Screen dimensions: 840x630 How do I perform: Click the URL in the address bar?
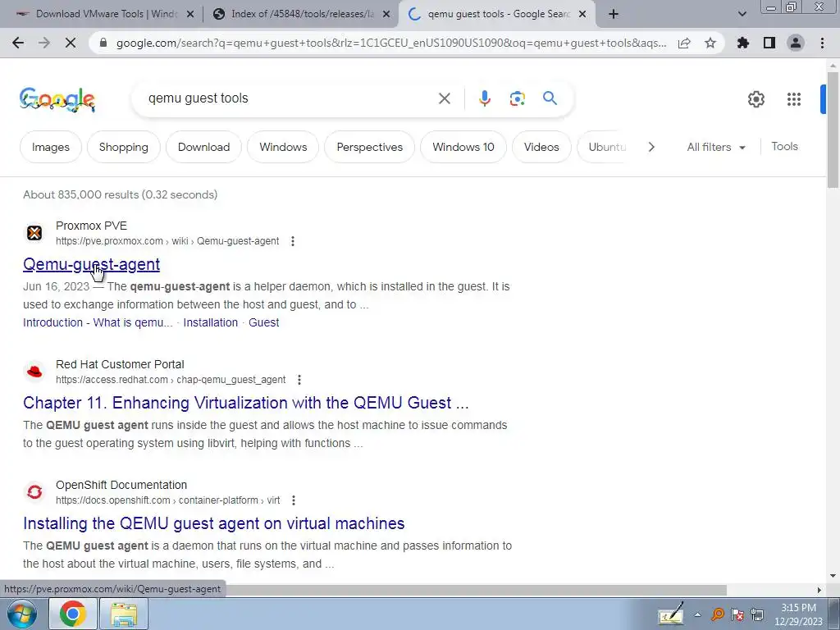(x=391, y=43)
